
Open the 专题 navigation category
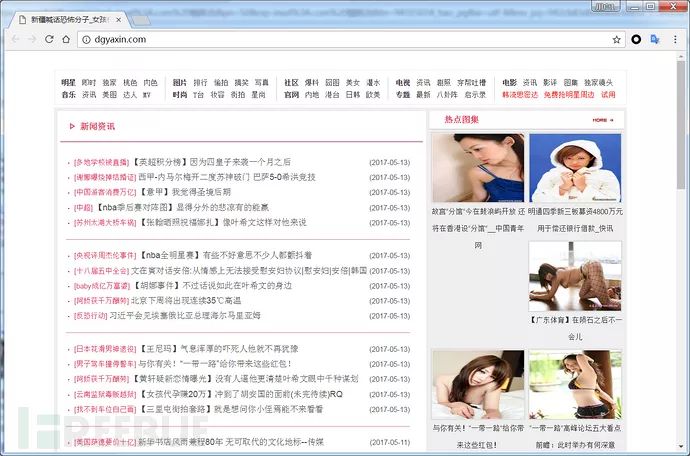[x=403, y=94]
